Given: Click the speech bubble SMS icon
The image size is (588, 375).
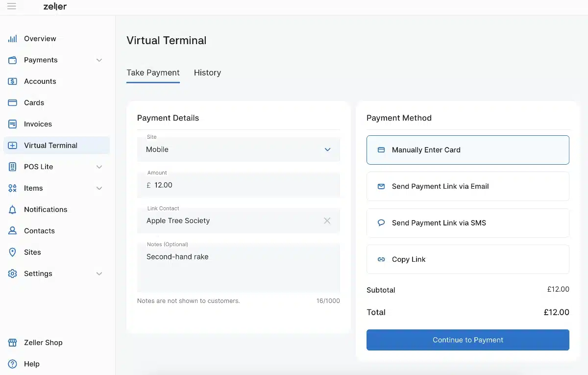Looking at the screenshot, I should point(381,223).
